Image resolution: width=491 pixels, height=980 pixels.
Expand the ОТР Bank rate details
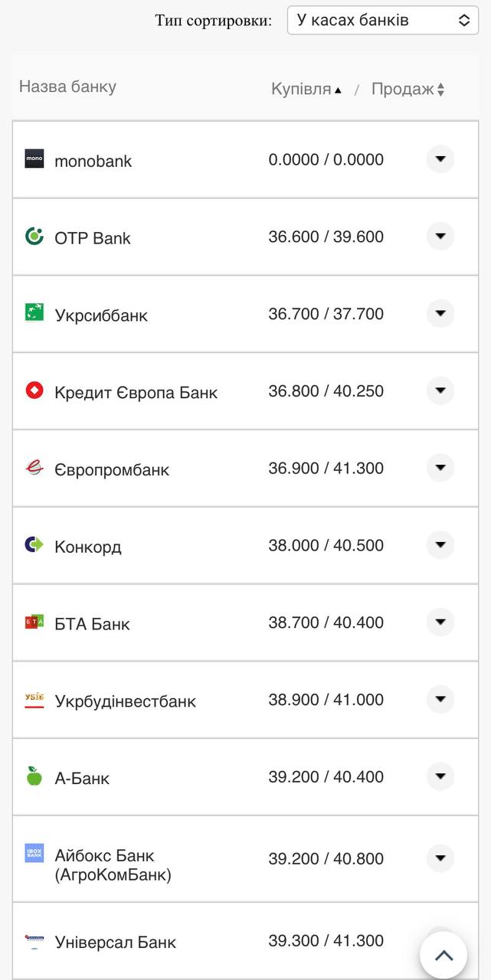pyautogui.click(x=440, y=237)
